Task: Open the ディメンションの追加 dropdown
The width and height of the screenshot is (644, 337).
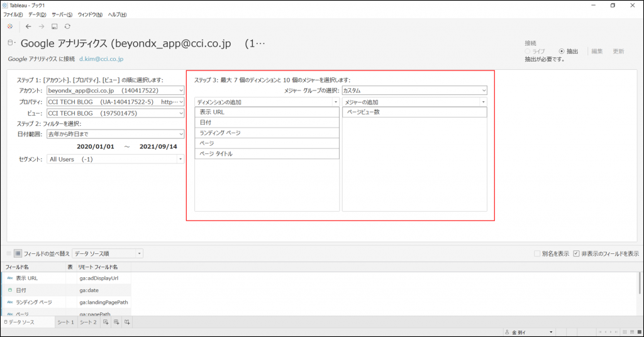Action: (267, 102)
